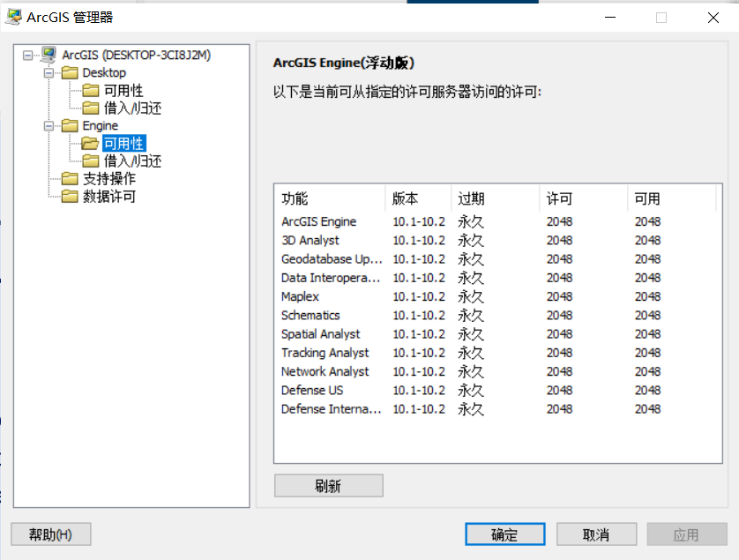Screen dimensions: 739x560
Task: Click the ArcGIS Engine(浮动版) heading
Action: 344,63
